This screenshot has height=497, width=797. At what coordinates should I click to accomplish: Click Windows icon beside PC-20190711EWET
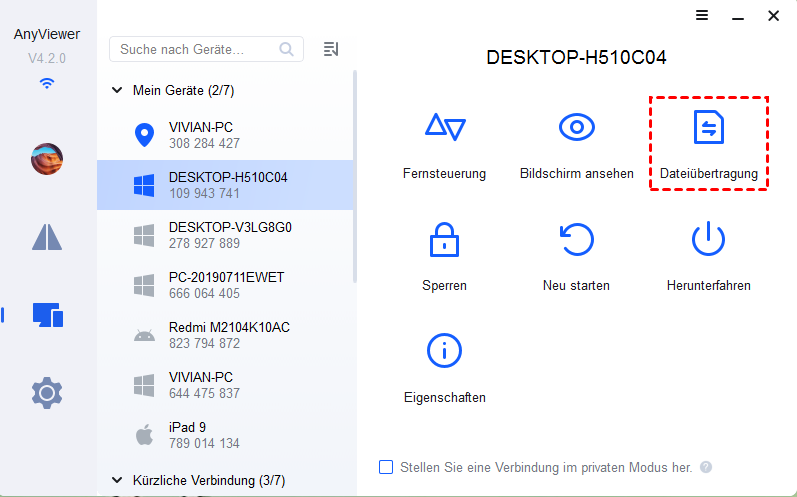pyautogui.click(x=144, y=286)
